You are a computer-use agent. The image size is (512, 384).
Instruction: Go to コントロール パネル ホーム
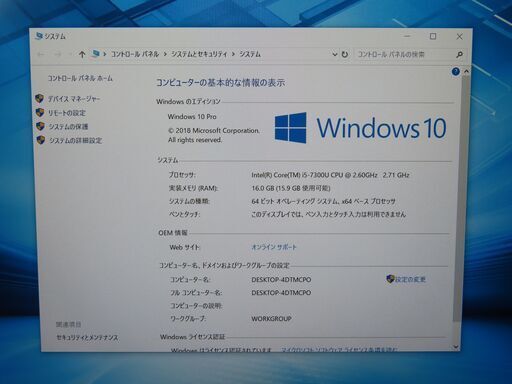click(80, 79)
